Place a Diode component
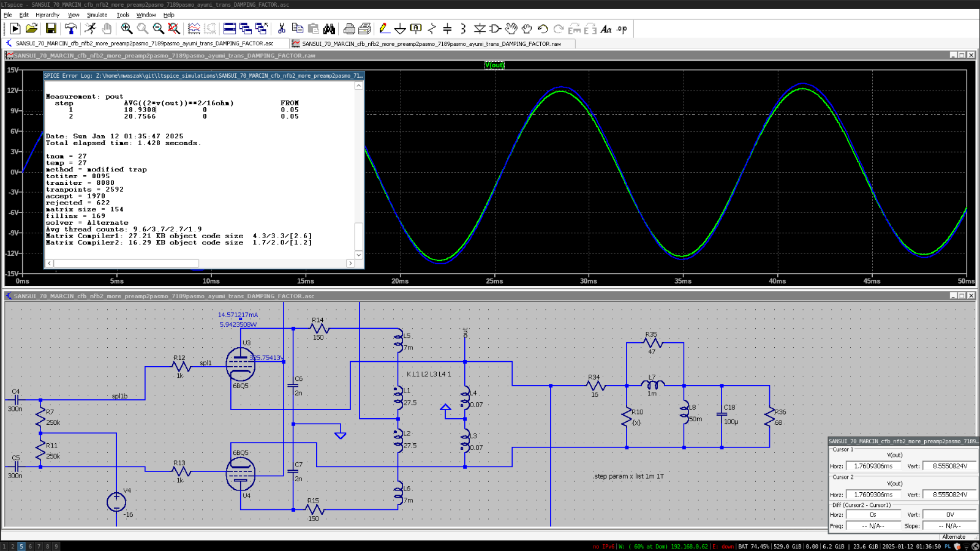980x551 pixels. pos(480,28)
